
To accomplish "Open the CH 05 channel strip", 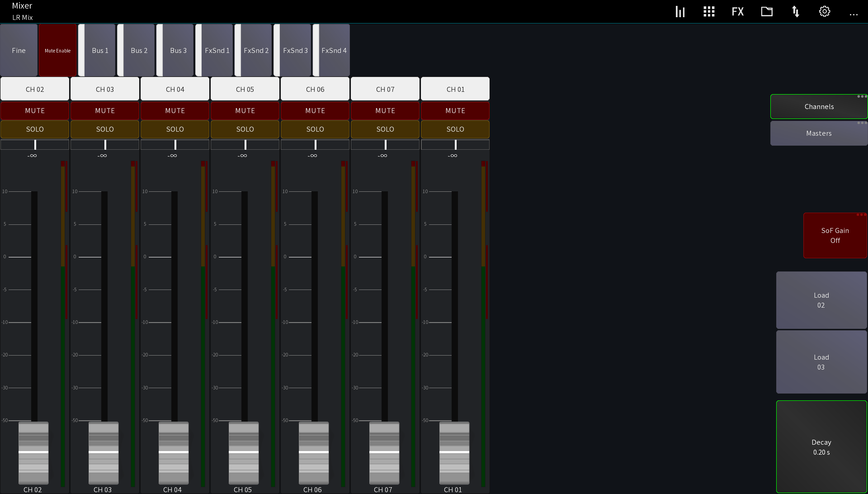I will [x=245, y=89].
